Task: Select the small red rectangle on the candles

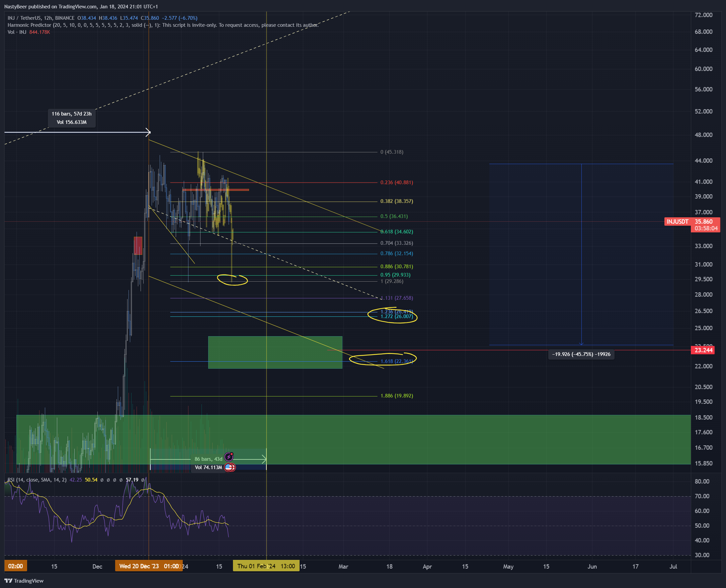Action: coord(138,246)
